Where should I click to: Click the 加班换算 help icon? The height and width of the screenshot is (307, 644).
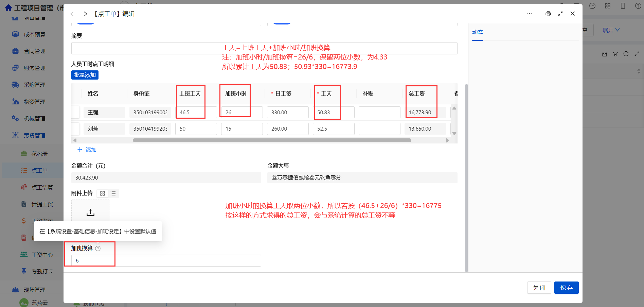(x=98, y=249)
